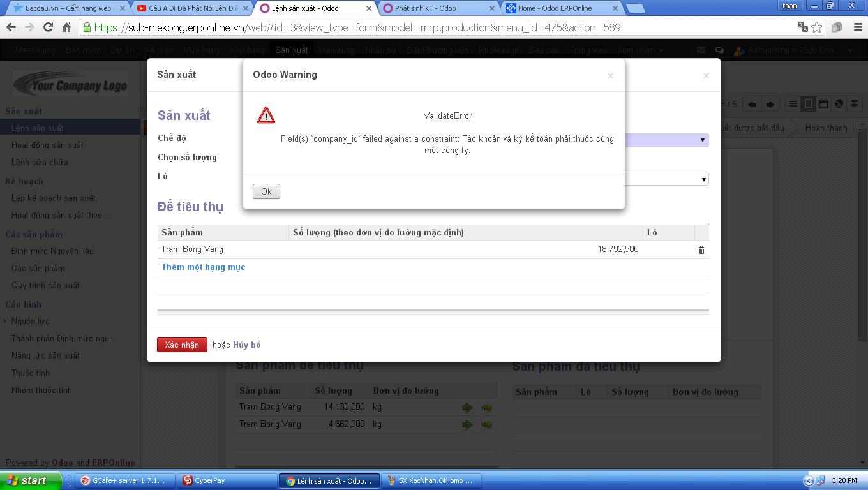
Task: Switch to Home - Odoo ERPOnline tab
Action: [560, 8]
